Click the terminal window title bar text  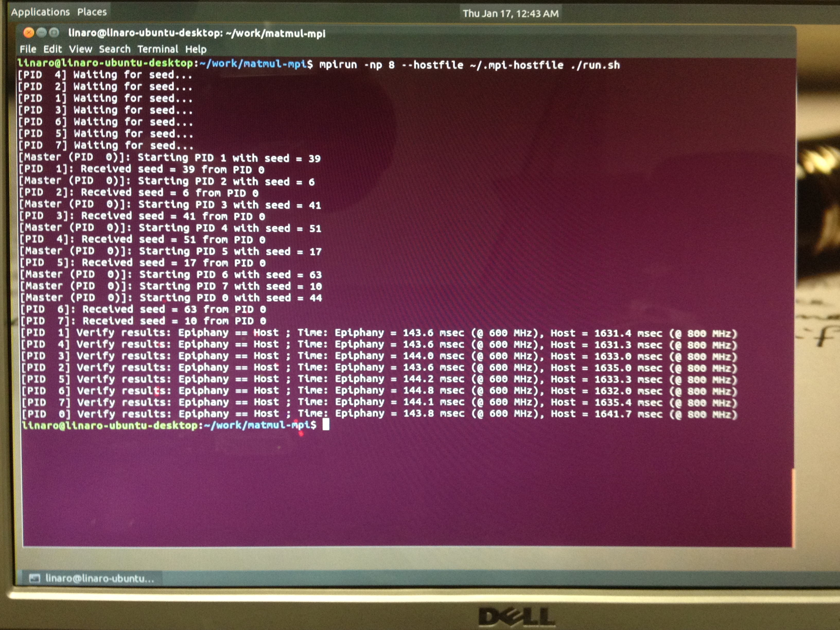(x=197, y=33)
